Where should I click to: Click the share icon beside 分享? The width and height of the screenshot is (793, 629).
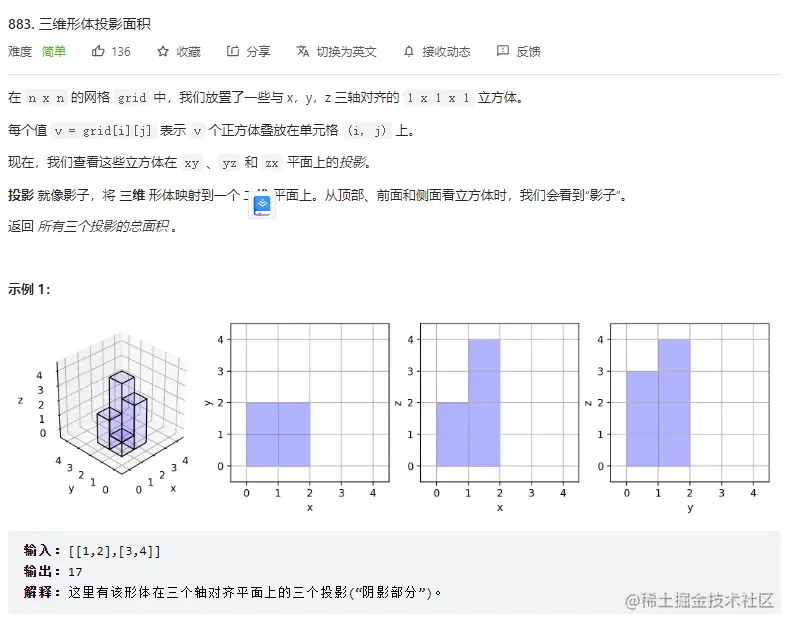(x=232, y=51)
